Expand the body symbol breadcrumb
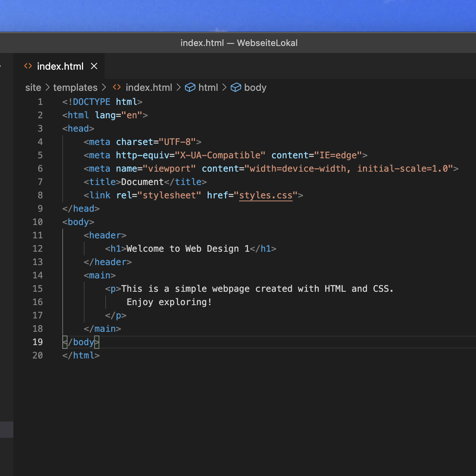476x476 pixels. [x=255, y=87]
